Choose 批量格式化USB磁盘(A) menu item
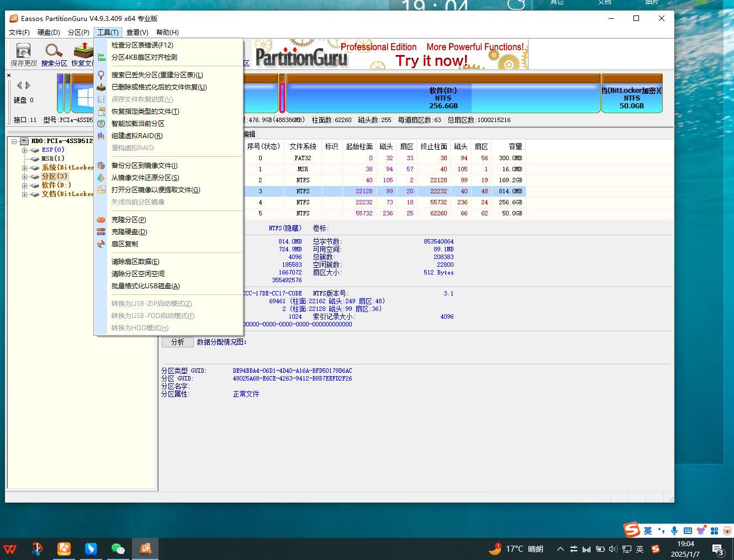734x560 pixels. [169, 286]
